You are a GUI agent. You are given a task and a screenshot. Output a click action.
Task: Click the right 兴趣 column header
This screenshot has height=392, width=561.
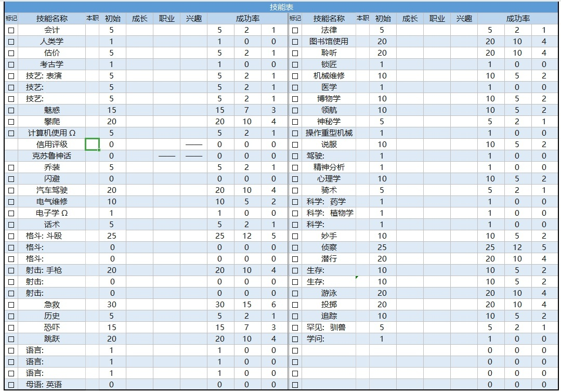point(464,19)
